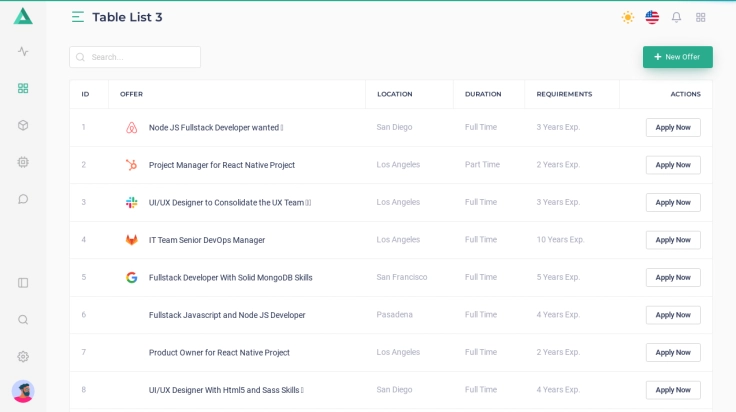Open the activity pulse sidebar icon
Screen dimensions: 736x412
(23, 51)
